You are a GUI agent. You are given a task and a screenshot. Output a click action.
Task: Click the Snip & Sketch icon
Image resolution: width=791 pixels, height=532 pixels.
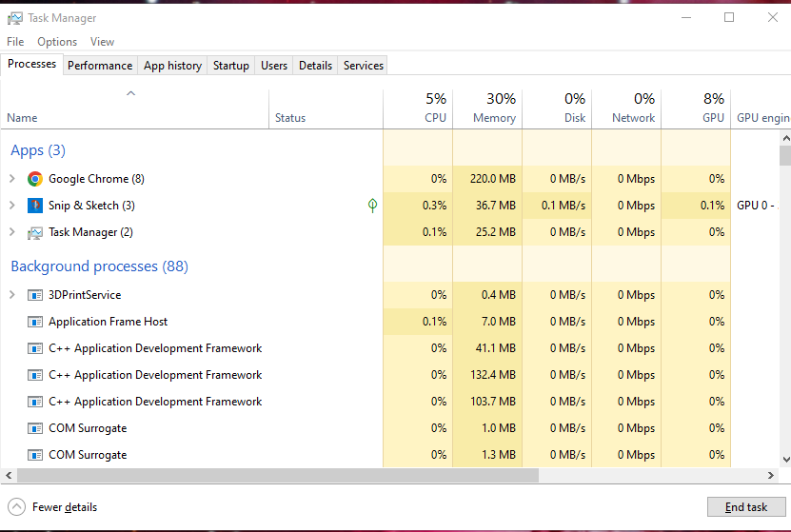point(35,206)
